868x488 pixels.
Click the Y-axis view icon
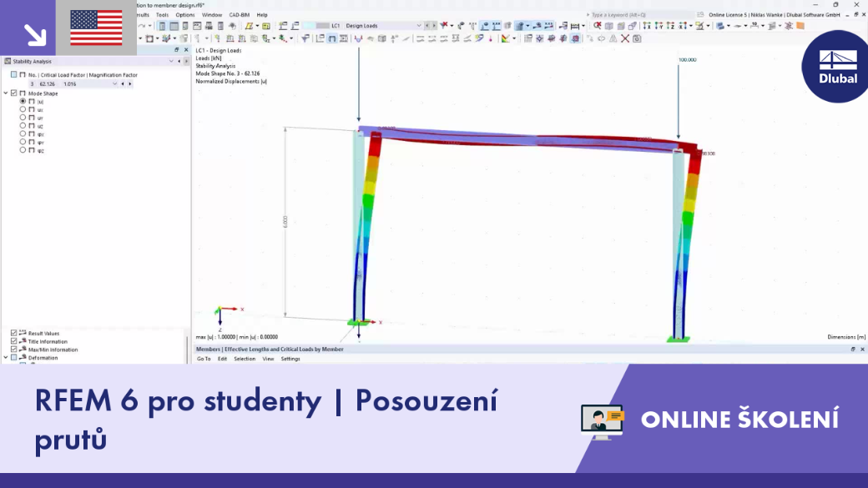tap(659, 26)
